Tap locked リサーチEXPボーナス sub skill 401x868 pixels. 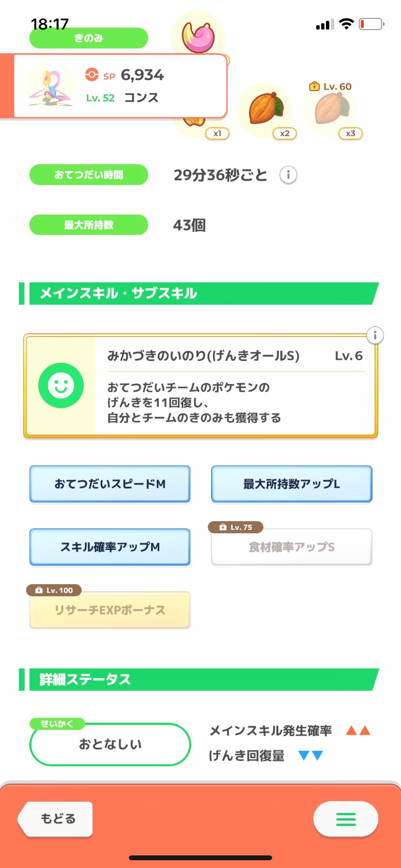[110, 610]
